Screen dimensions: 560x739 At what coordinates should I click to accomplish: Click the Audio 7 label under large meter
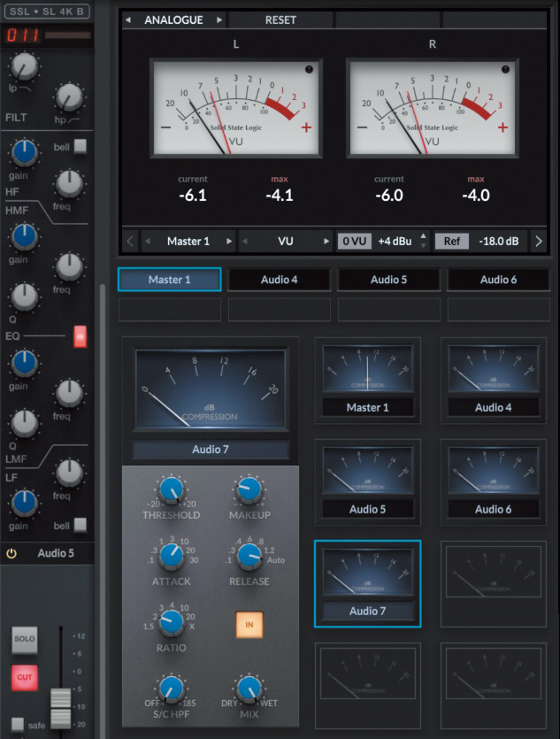(x=211, y=450)
